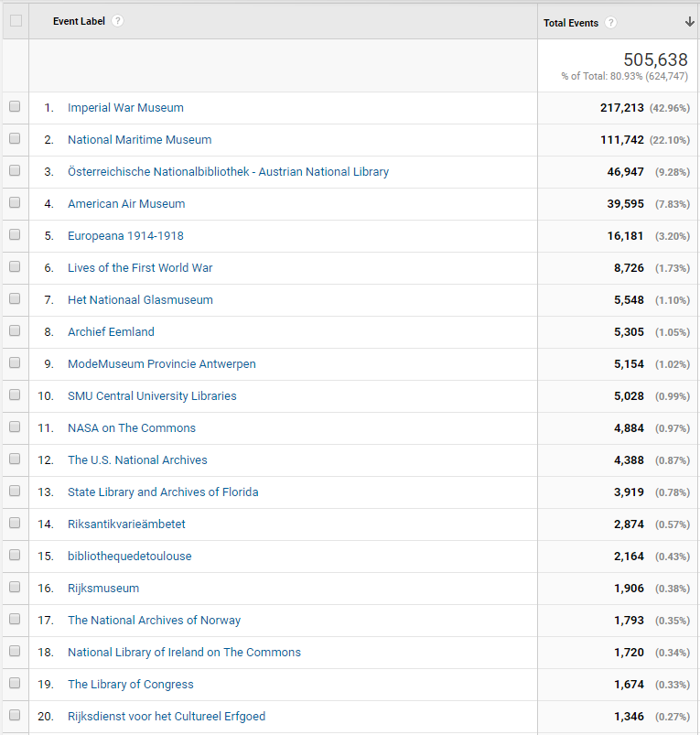Sort by the Event Label column header
This screenshot has height=735, width=700.
tap(79, 21)
